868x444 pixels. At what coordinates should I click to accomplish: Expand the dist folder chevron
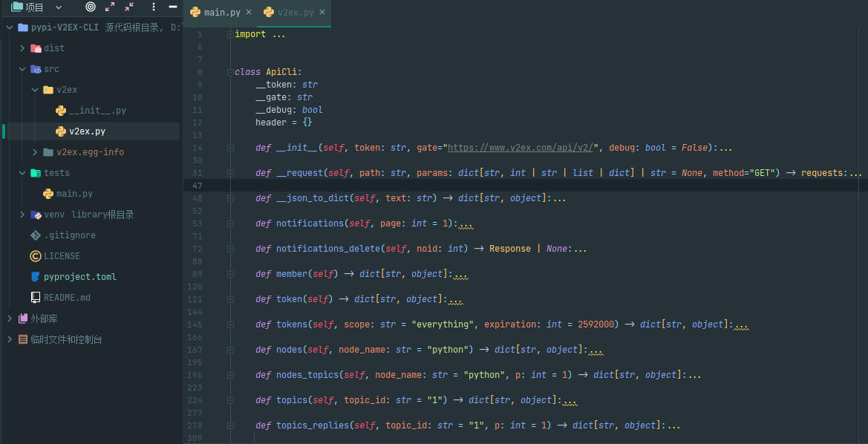pos(22,48)
